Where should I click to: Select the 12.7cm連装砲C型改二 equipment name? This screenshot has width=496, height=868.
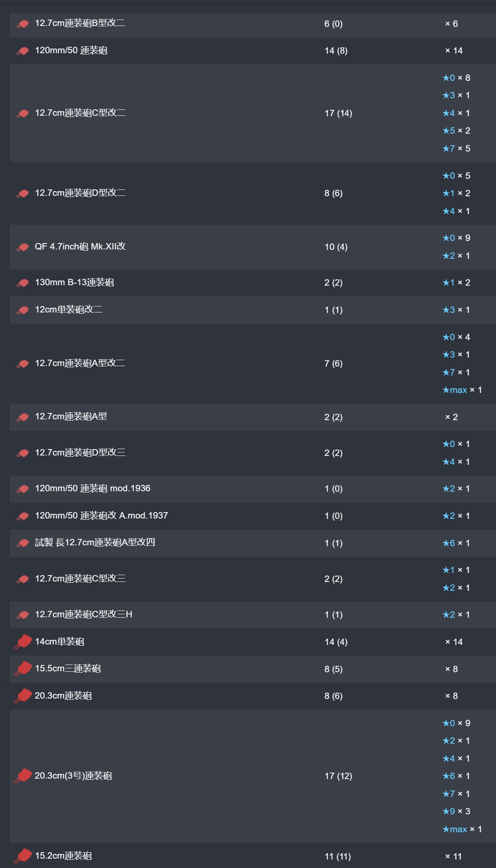(x=80, y=113)
